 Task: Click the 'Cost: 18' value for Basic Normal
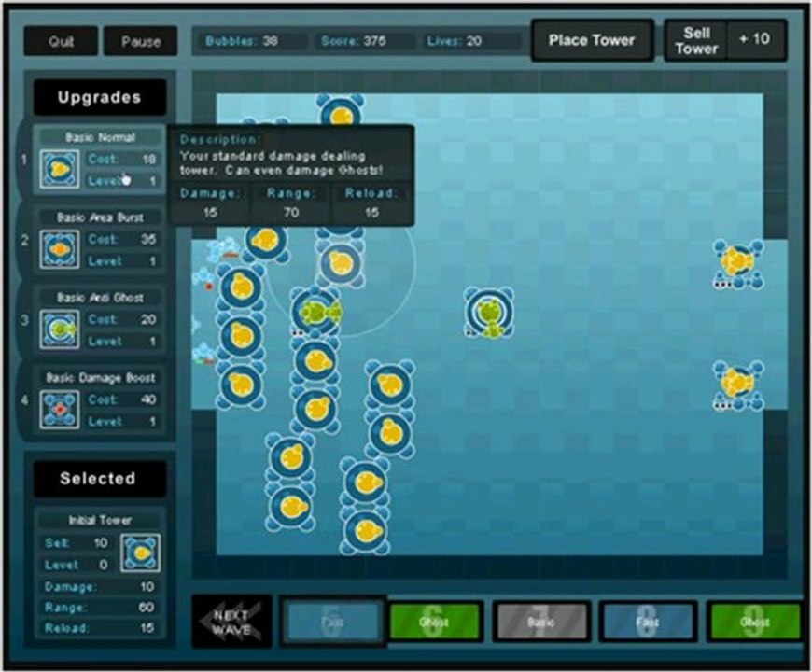pos(121,160)
